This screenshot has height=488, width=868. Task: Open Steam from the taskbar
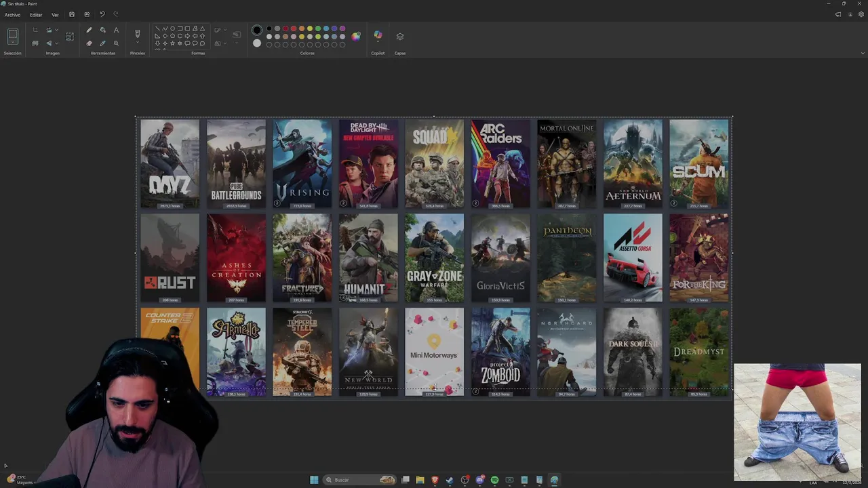[x=450, y=480]
